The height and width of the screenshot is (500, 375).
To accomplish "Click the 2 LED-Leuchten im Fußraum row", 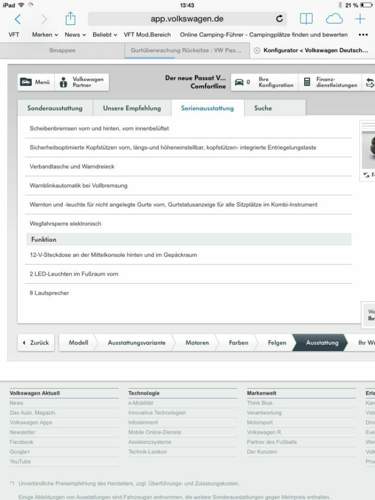I will (188, 274).
